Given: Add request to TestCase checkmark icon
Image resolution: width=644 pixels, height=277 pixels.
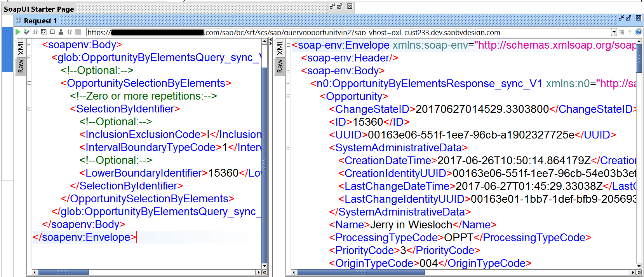Looking at the screenshot, I should point(26,32).
